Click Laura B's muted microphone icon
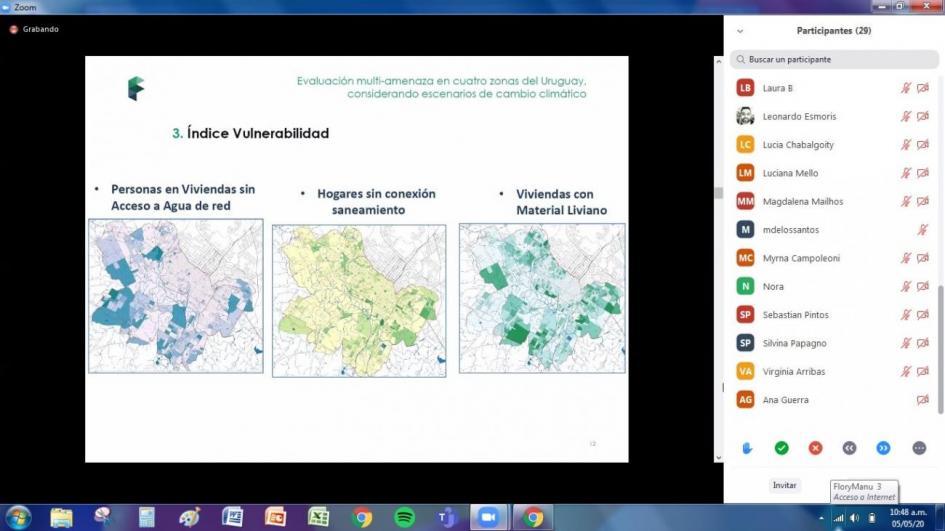Screen dimensions: 945x531 click(905, 88)
